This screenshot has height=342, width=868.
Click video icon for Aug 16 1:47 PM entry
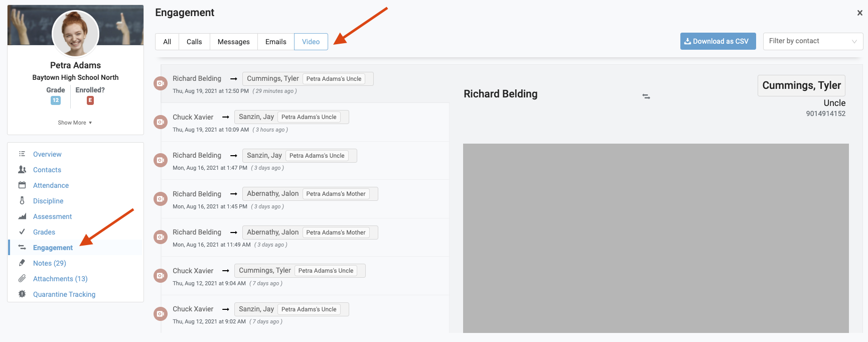(x=161, y=160)
